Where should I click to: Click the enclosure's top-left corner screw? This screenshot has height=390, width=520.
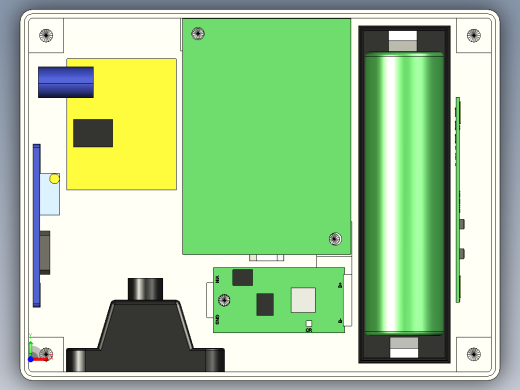point(46,36)
